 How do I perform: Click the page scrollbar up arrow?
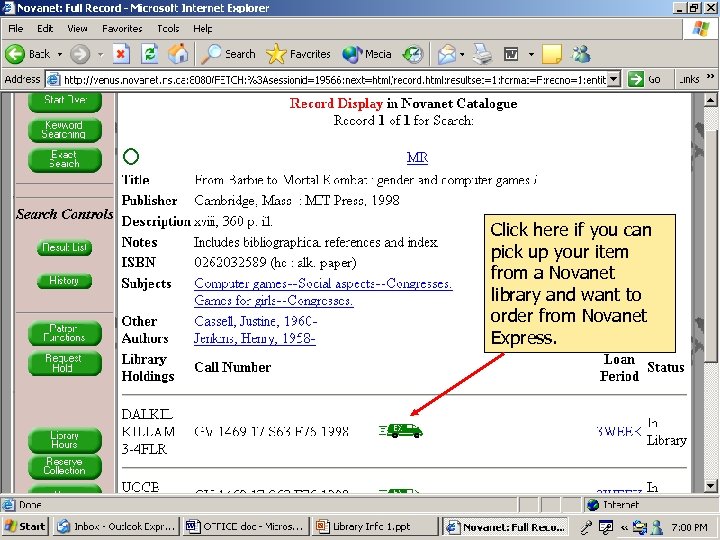click(710, 100)
